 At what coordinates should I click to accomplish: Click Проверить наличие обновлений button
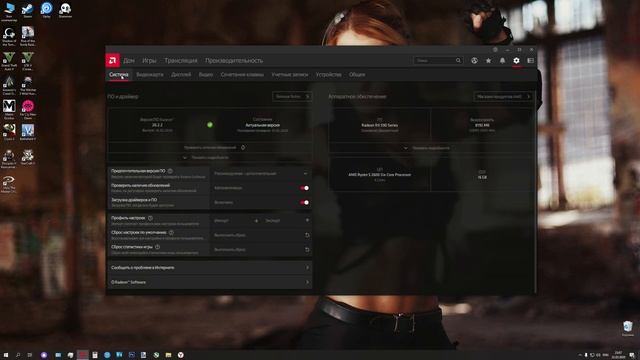click(x=210, y=147)
